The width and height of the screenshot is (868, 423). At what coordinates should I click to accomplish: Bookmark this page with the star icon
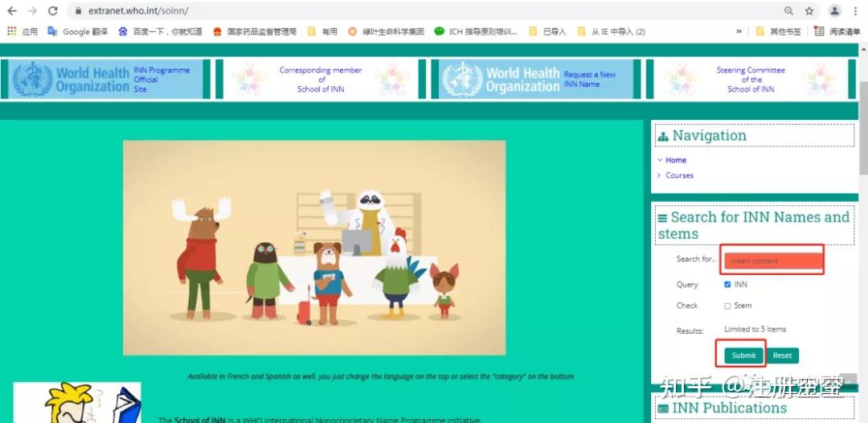(809, 11)
